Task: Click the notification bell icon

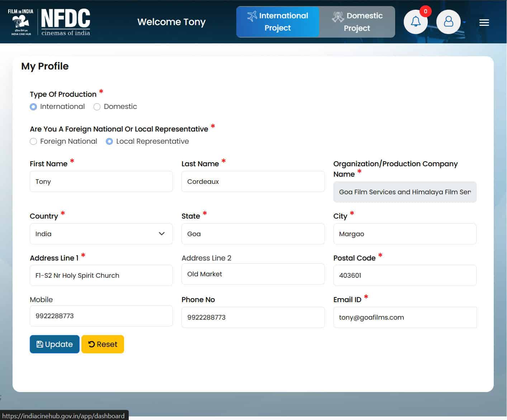Action: 415,22
